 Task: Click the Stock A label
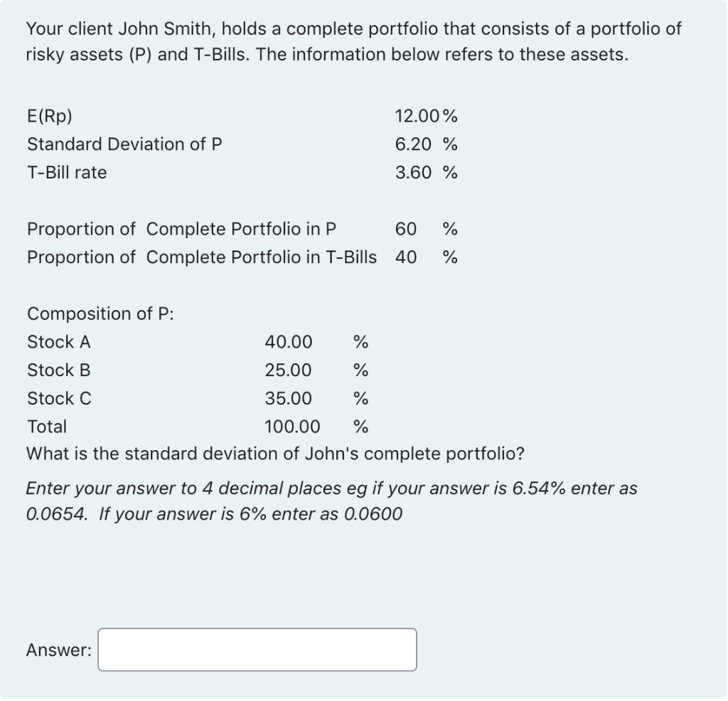58,342
